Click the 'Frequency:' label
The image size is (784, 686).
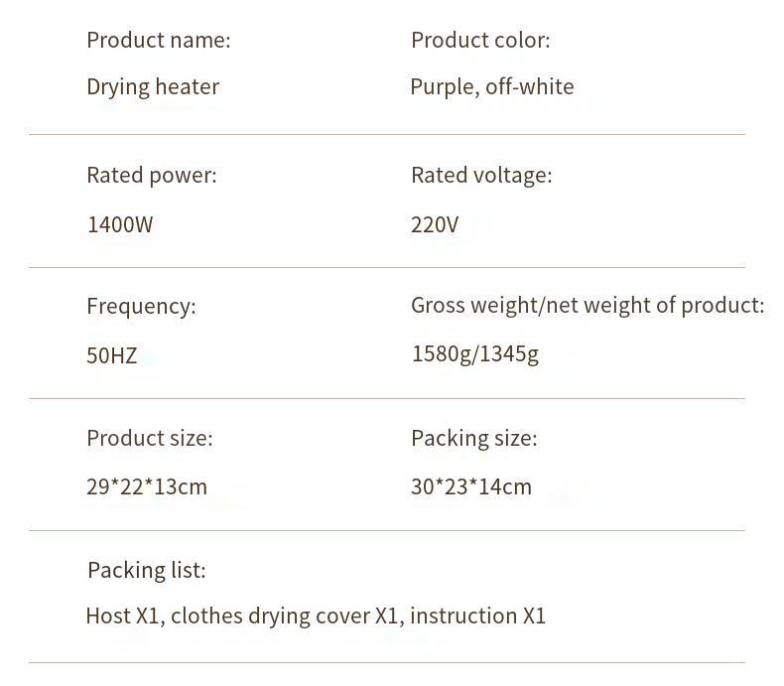[141, 306]
